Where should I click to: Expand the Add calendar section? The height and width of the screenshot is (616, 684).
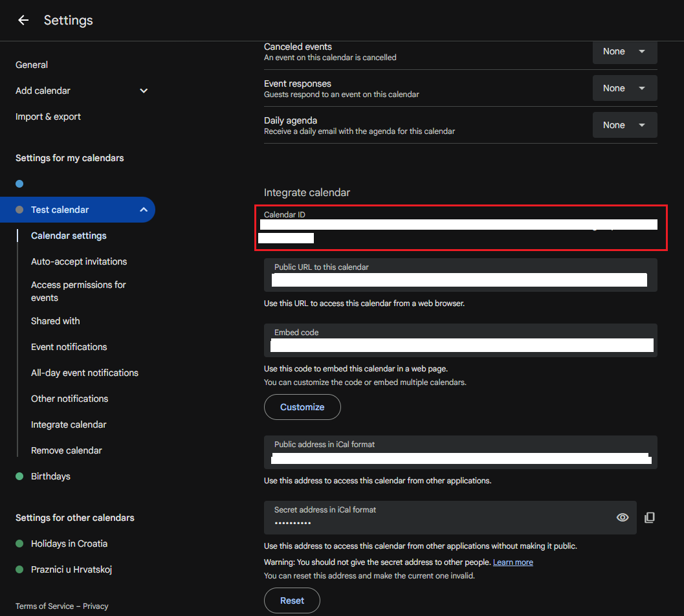[144, 91]
